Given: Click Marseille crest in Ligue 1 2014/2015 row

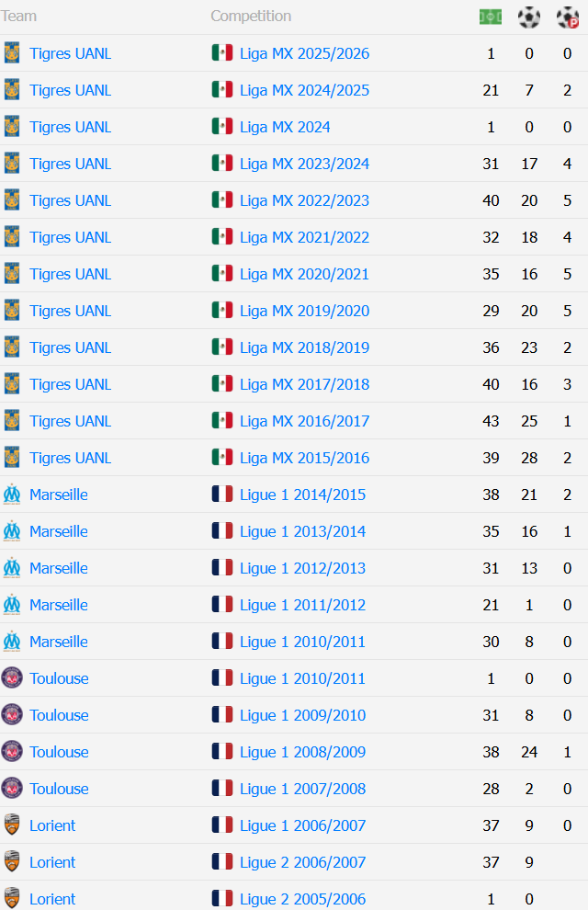Looking at the screenshot, I should 12,495.
